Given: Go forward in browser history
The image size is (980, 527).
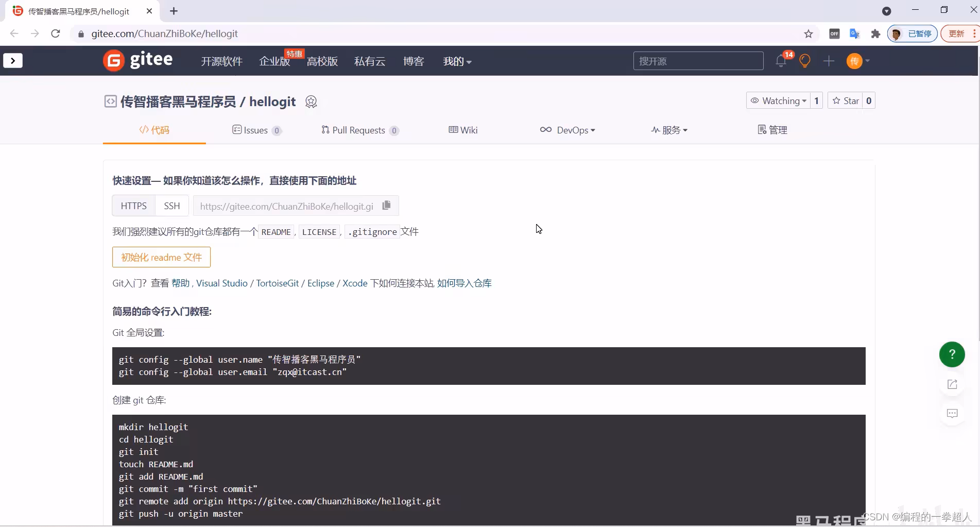Looking at the screenshot, I should [x=35, y=33].
